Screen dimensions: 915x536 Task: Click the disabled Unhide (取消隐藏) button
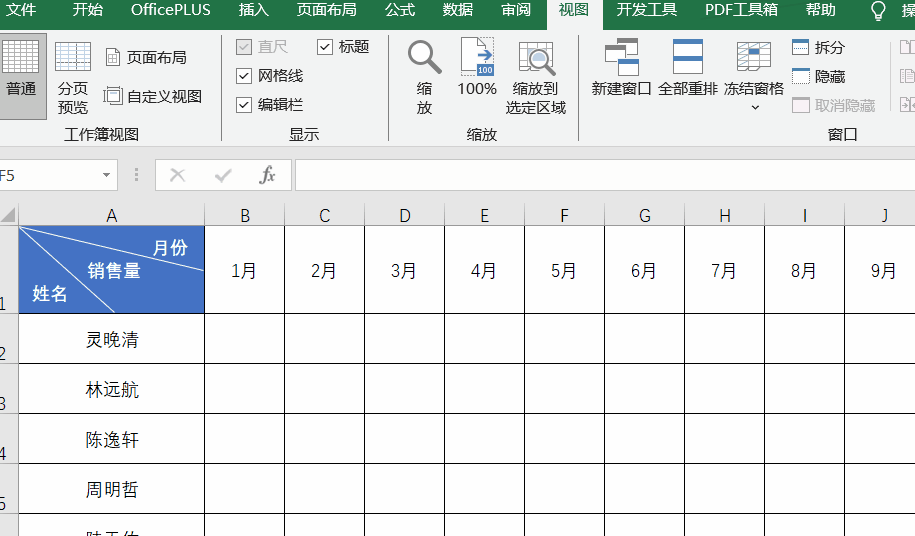tap(834, 106)
